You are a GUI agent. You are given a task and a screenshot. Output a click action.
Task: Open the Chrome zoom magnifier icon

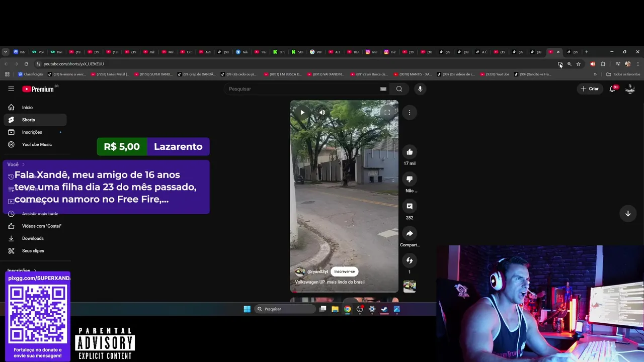570,64
